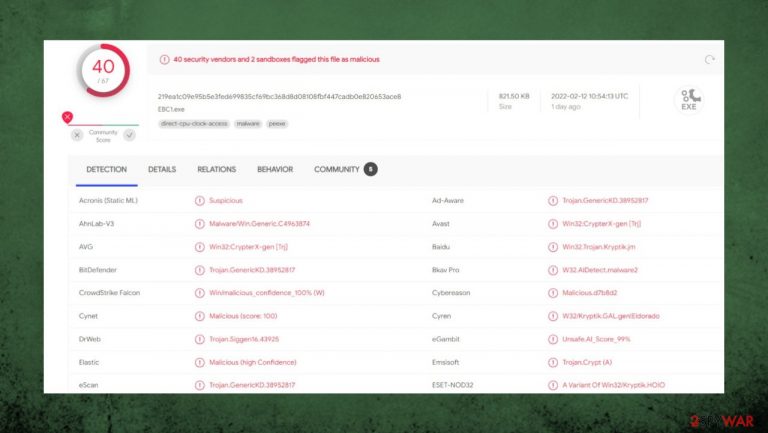Open the COMMUNITY tab
The height and width of the screenshot is (433, 768).
coord(336,169)
